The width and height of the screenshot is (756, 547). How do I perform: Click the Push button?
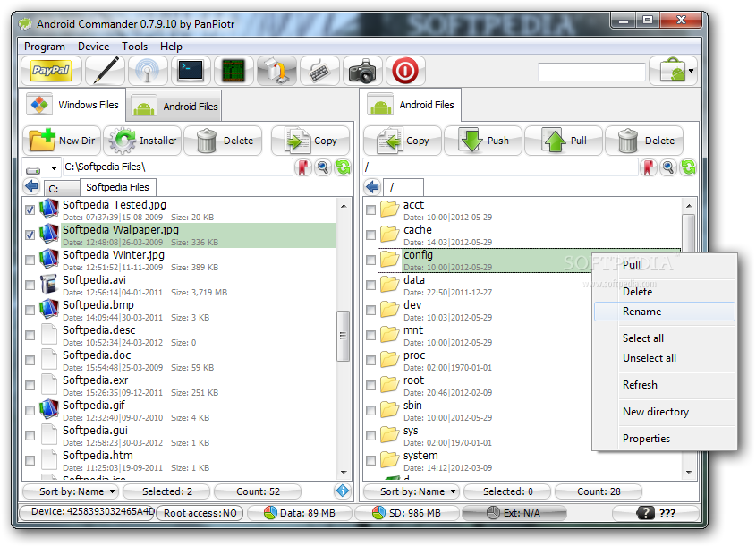coord(483,141)
